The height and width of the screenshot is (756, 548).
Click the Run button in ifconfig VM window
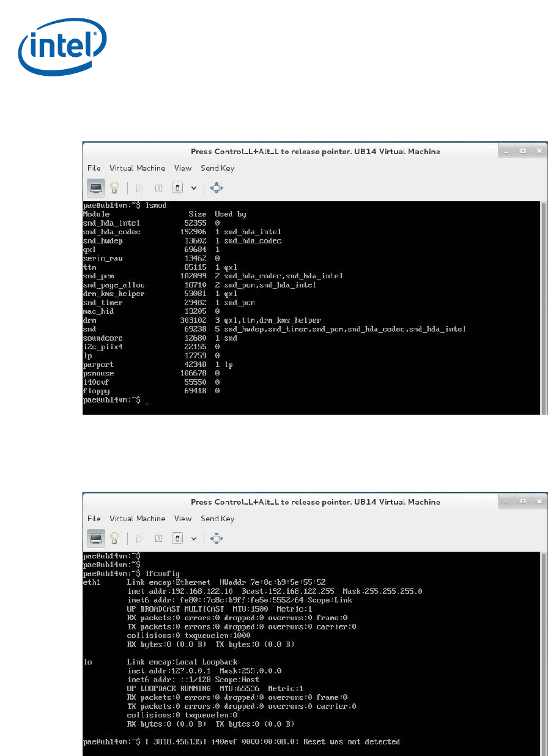139,538
